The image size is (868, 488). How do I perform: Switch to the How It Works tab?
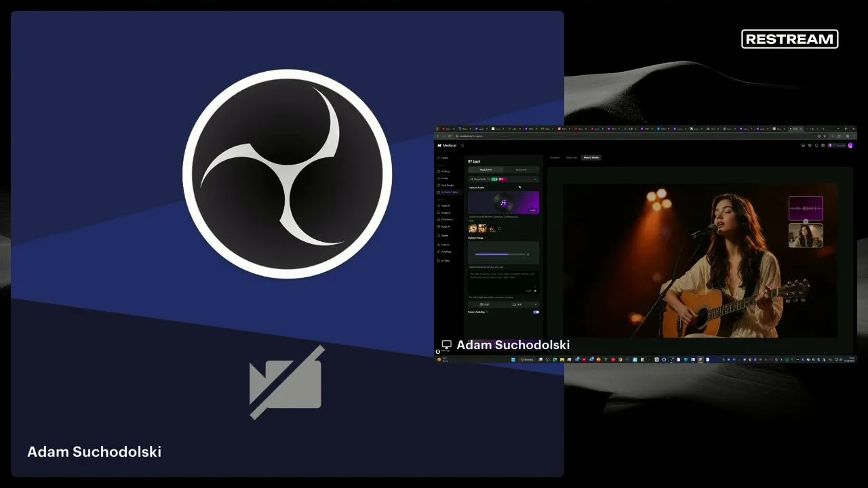[591, 157]
